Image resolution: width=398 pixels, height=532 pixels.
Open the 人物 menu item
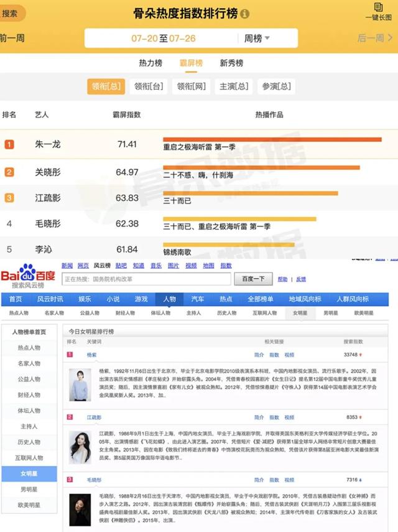click(x=170, y=299)
